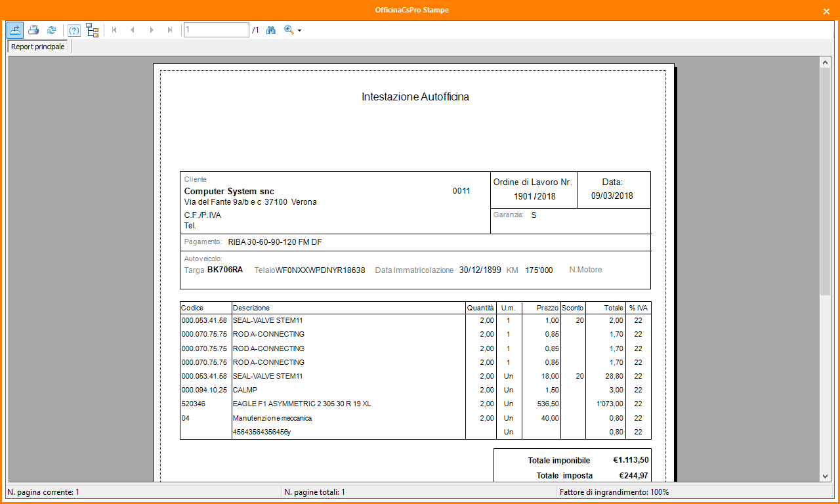840x504 pixels.
Task: Click 'EAGLE F1 ASYMMETRIC 2 305 30 R 19 XL'
Action: coord(302,404)
